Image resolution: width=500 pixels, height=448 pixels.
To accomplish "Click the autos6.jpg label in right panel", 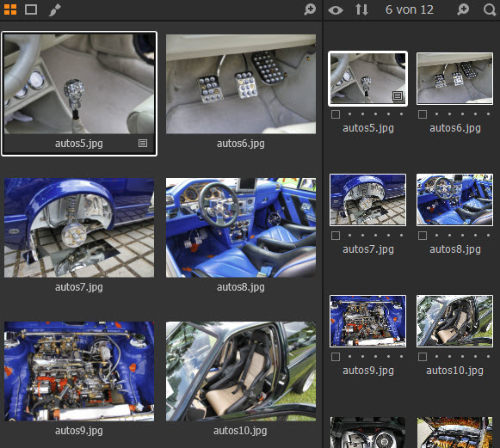I will (x=455, y=128).
